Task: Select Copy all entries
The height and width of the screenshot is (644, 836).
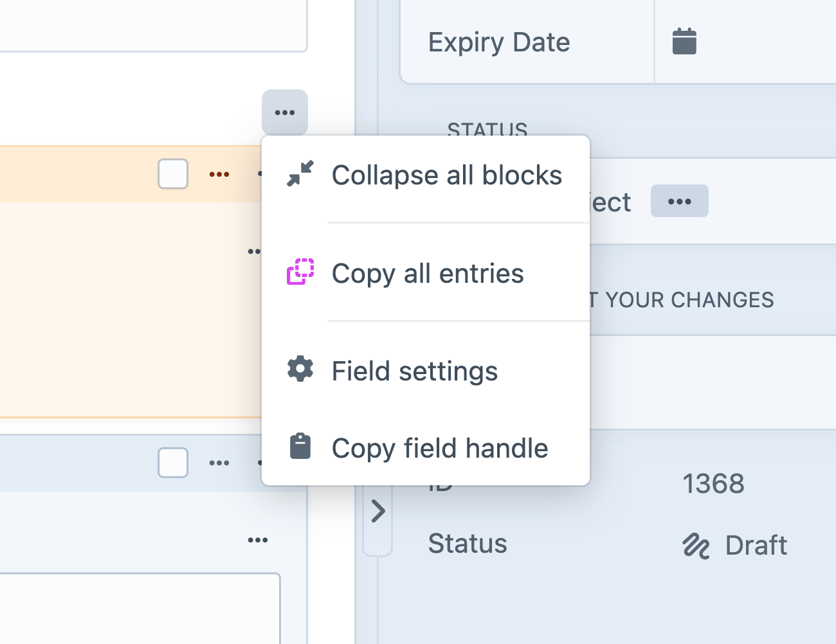Action: click(428, 274)
